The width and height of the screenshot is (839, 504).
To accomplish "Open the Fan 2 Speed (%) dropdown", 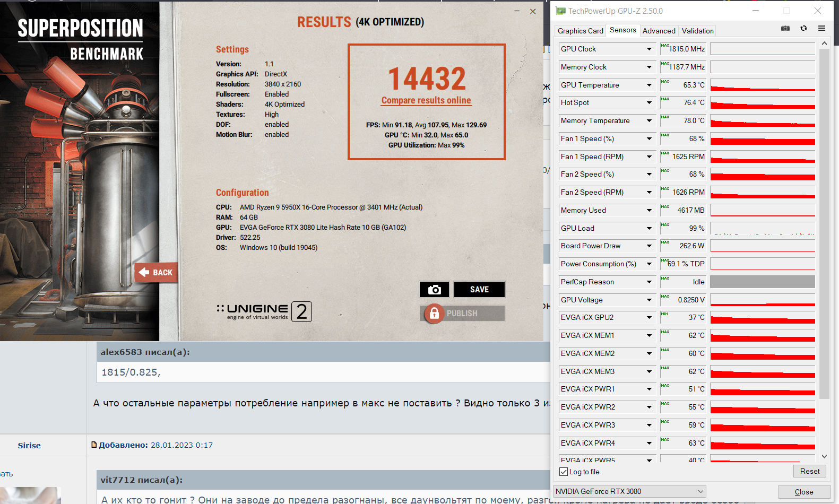I will click(649, 174).
